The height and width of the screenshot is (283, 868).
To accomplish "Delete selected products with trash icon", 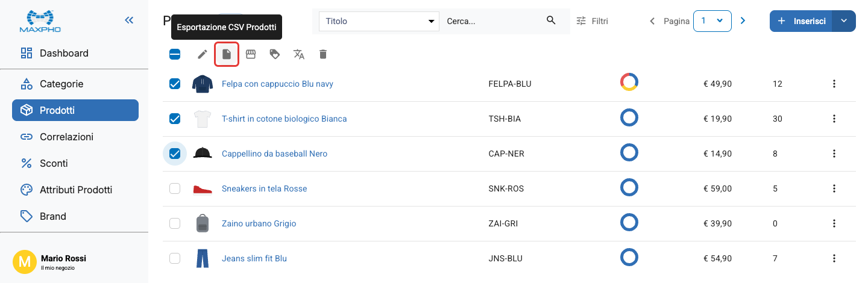I will [x=323, y=54].
